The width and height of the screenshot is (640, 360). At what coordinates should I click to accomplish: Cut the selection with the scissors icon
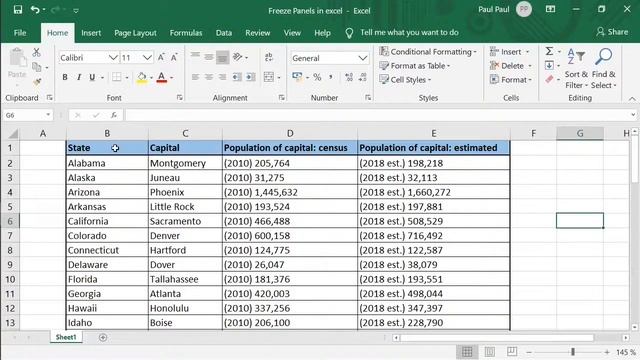(36, 52)
